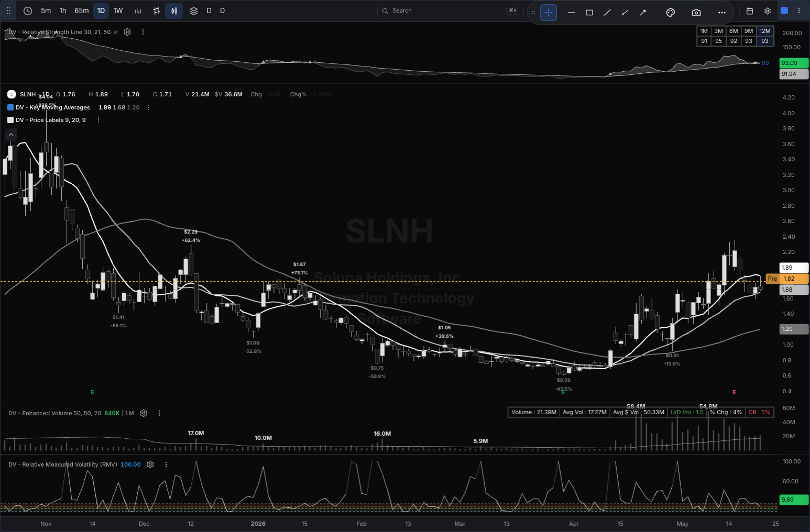The image size is (810, 532).
Task: Collapse the indicator legend with chevron
Action: coord(10,135)
